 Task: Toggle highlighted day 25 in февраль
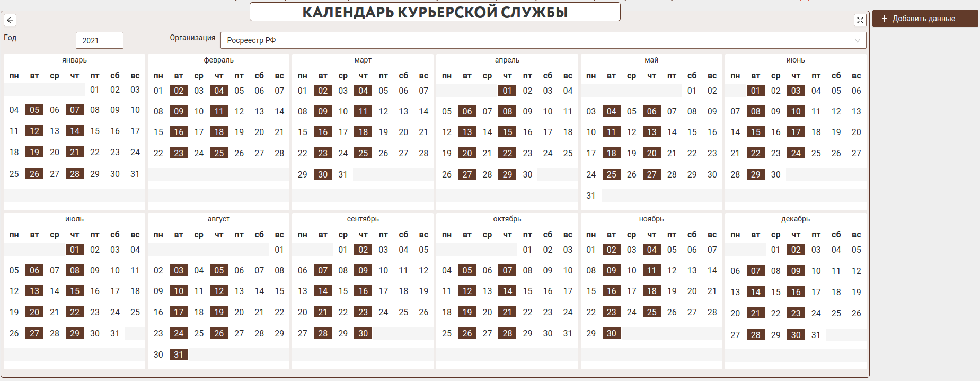tap(219, 153)
